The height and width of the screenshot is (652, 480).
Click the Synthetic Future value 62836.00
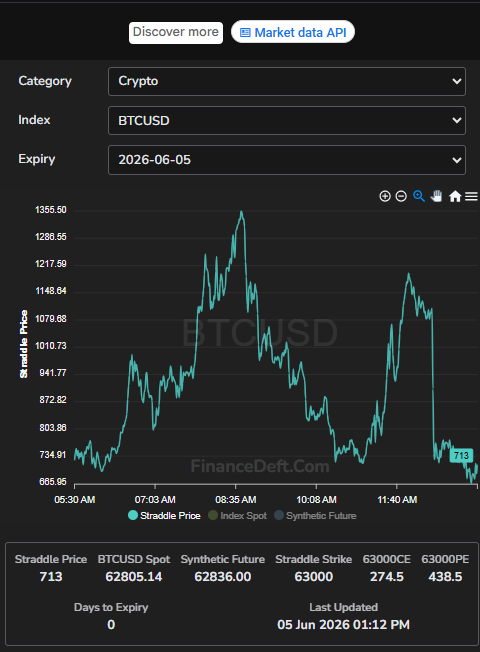point(223,577)
